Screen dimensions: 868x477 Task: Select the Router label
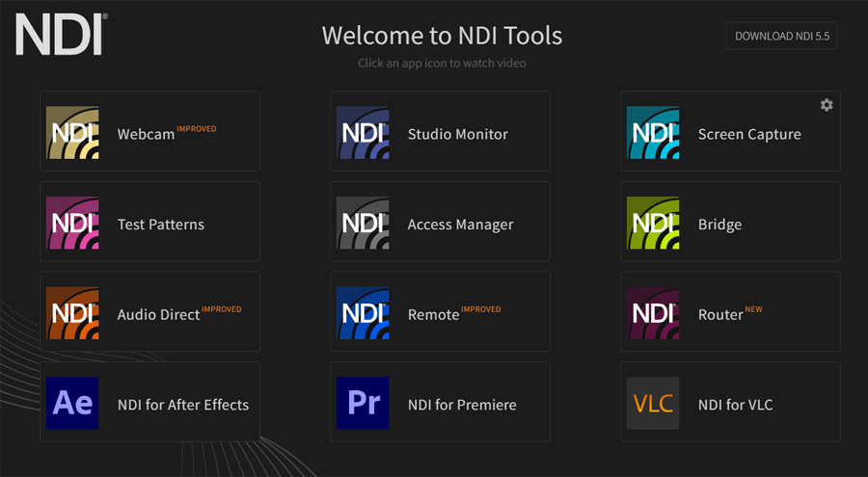pyautogui.click(x=720, y=315)
